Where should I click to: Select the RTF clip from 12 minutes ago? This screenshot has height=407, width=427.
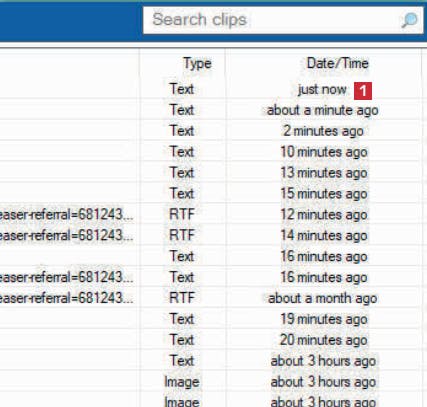coord(213,215)
